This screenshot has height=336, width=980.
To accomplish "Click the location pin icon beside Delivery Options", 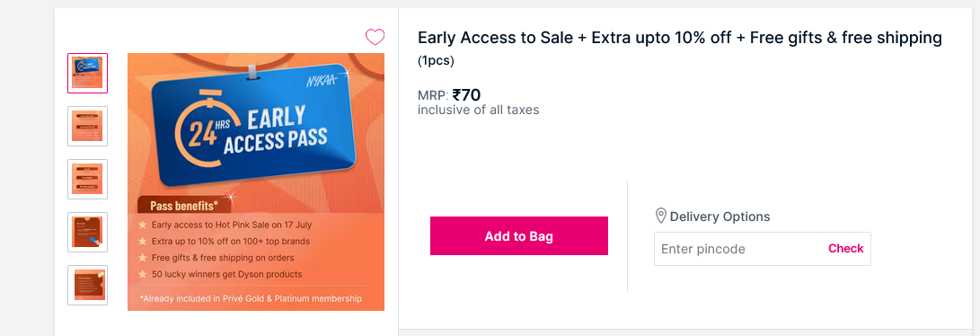I will (x=660, y=217).
